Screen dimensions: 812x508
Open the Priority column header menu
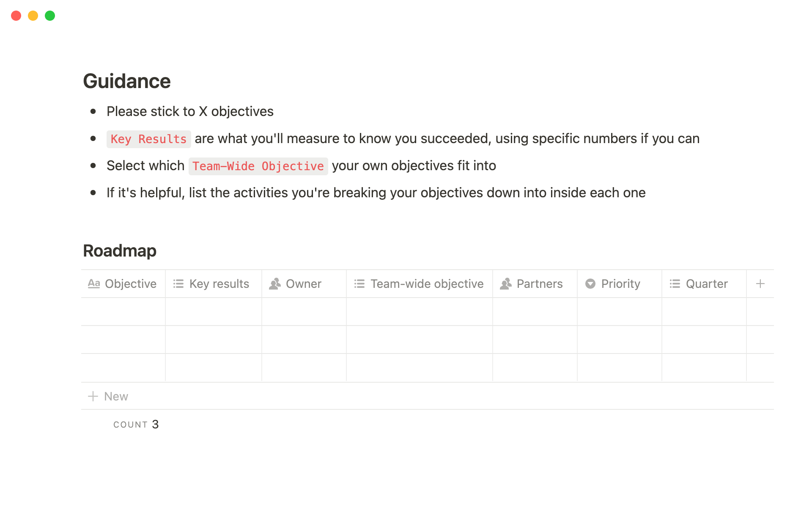coord(620,284)
